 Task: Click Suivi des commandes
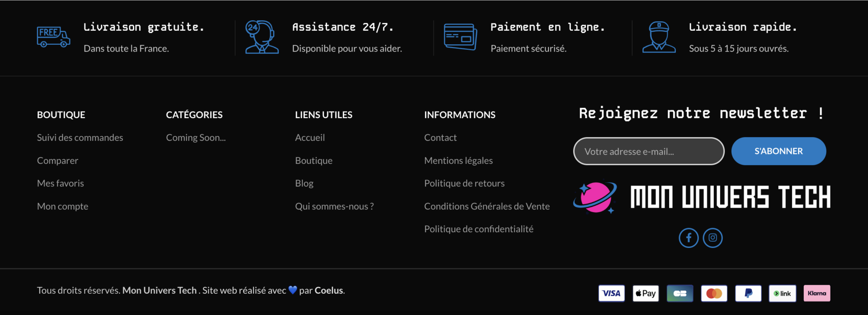pos(80,137)
